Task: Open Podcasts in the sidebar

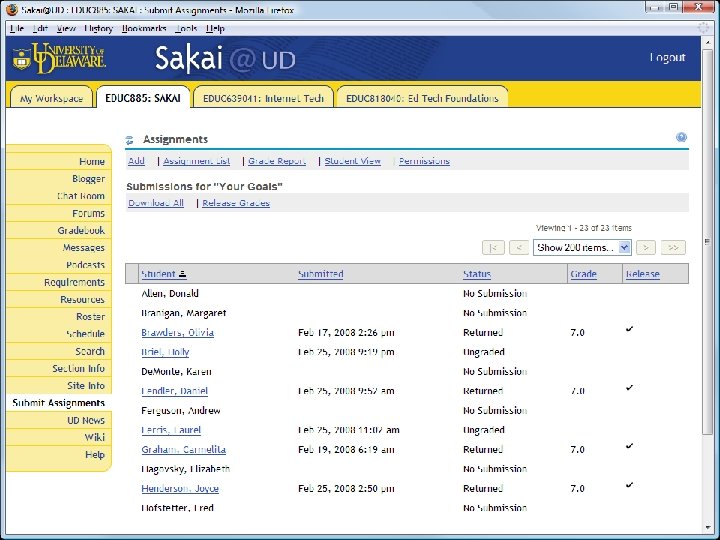Action: [85, 265]
